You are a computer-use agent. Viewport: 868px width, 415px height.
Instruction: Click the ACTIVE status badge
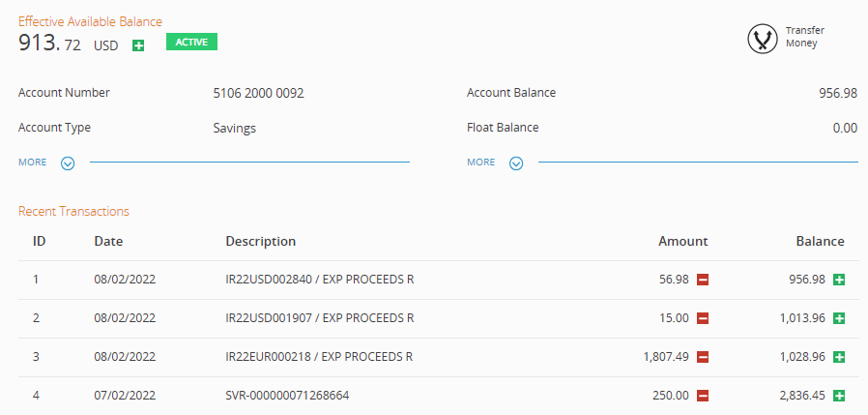[x=191, y=42]
